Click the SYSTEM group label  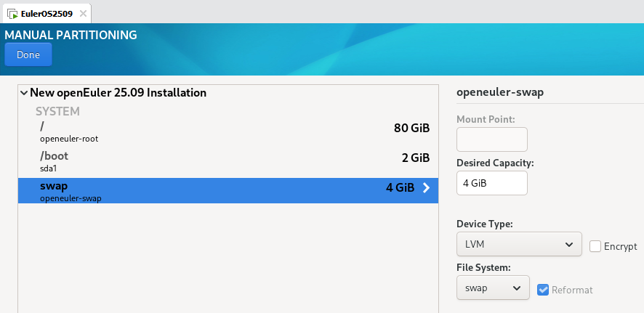[x=57, y=111]
